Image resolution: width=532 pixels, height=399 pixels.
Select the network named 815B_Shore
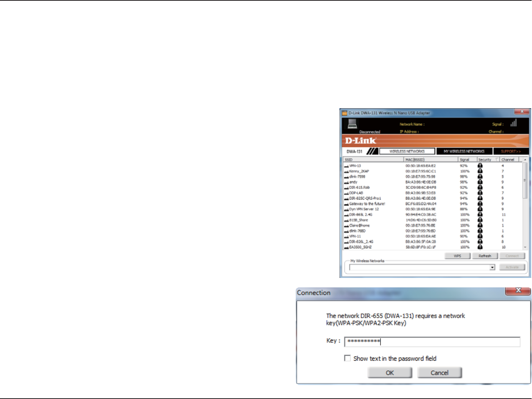pos(358,220)
